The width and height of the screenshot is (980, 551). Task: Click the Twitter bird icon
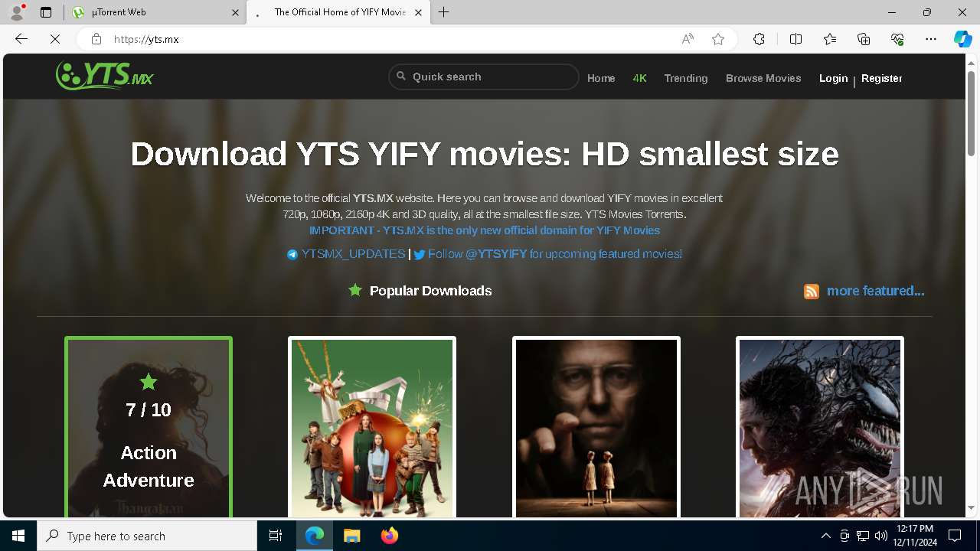[420, 255]
